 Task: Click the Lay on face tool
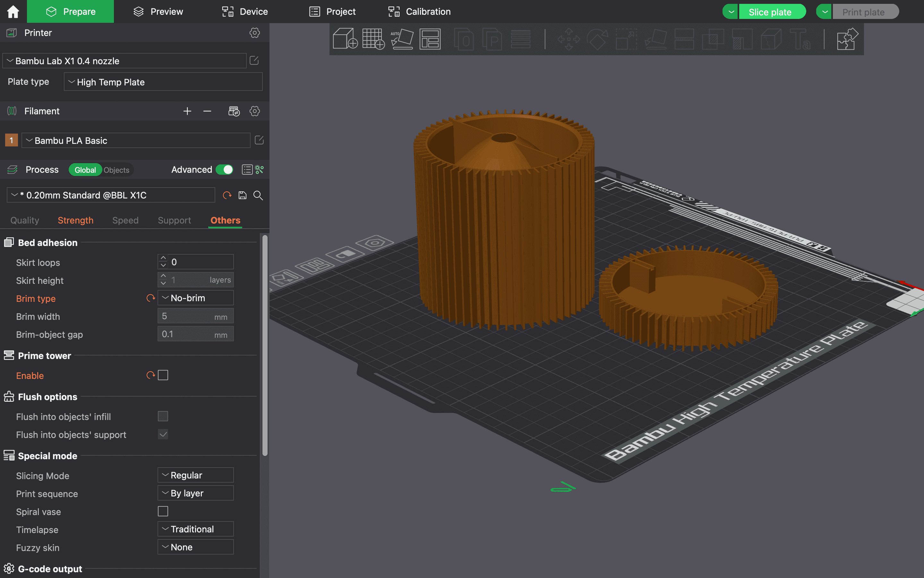coord(655,39)
